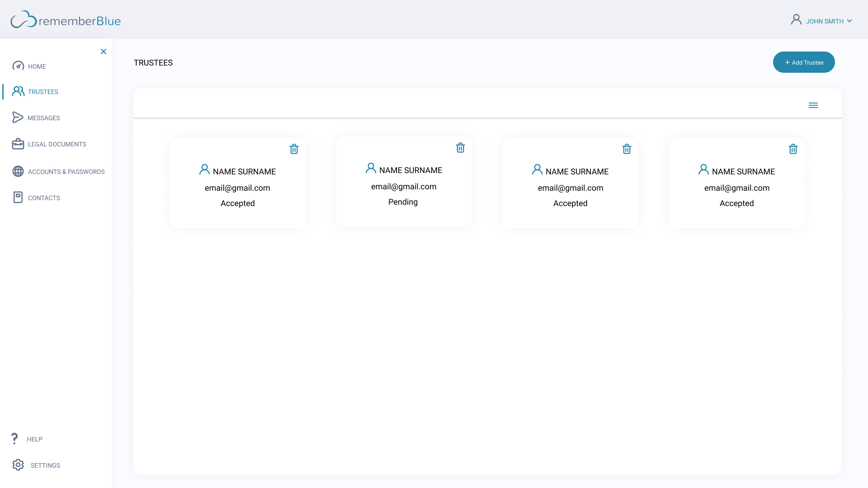Select Trustees in the sidebar
The height and width of the screenshot is (488, 868).
point(43,92)
